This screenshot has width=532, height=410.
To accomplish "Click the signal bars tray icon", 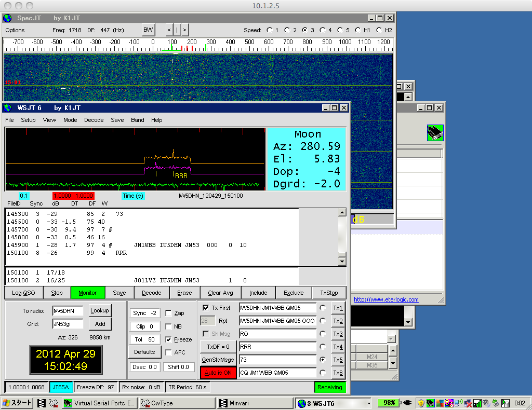I will pyautogui.click(x=477, y=403).
